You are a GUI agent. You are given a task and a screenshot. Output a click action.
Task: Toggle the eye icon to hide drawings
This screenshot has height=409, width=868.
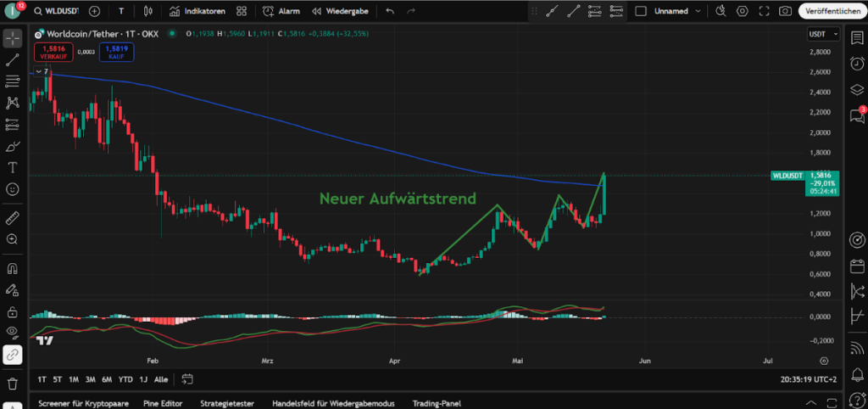13,332
